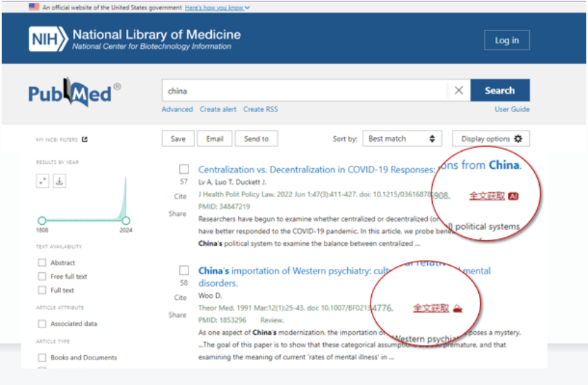
Task: Open the Sort by Best match dropdown
Action: tap(402, 139)
